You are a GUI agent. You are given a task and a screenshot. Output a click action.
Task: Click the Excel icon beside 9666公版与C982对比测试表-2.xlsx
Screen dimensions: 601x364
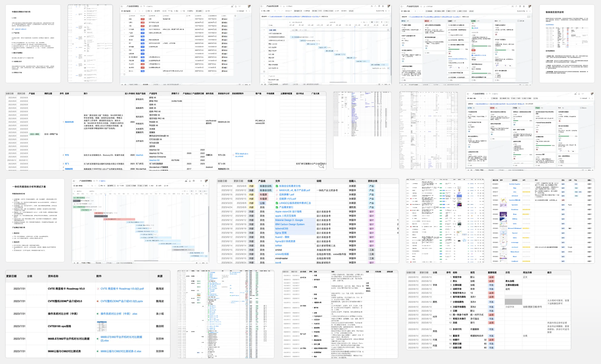tap(98, 351)
